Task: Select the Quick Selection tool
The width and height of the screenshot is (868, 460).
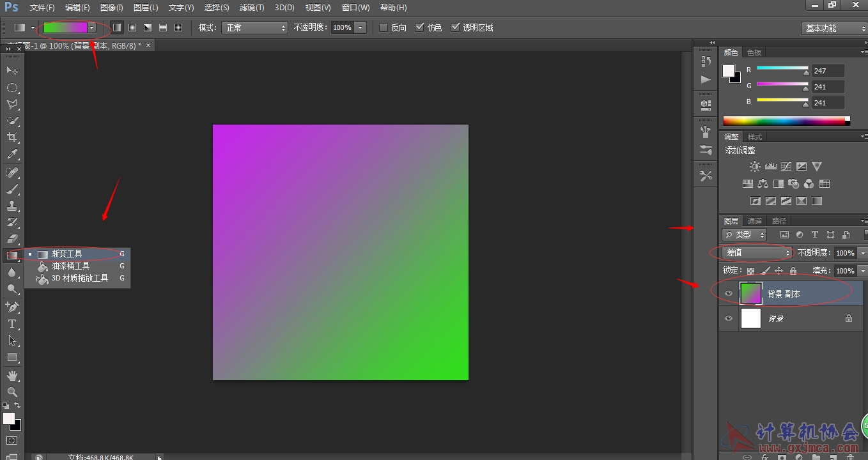Action: (x=12, y=121)
